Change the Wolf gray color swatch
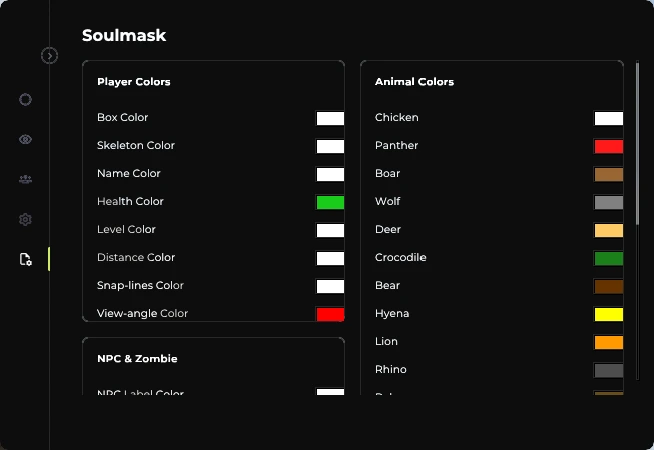Image resolution: width=654 pixels, height=450 pixels. pos(609,202)
